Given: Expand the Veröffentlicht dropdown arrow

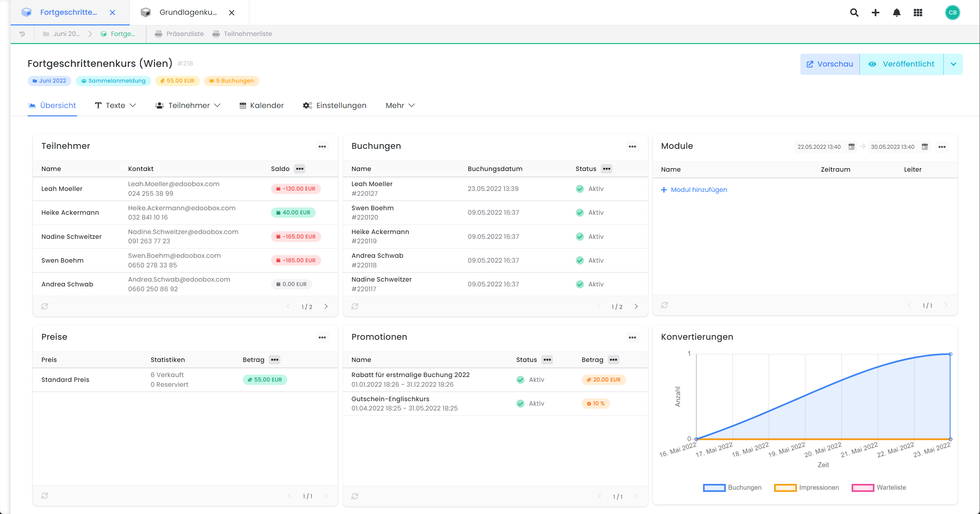Looking at the screenshot, I should 953,64.
